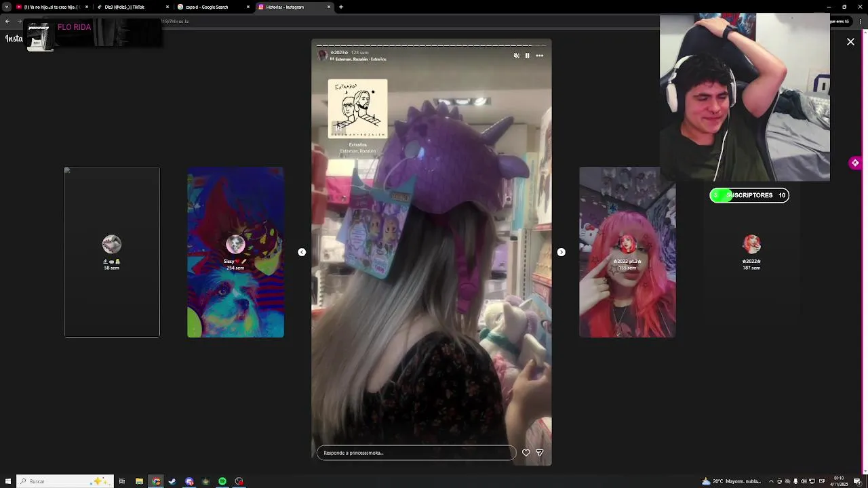Open the 2022 highlight, 187 sem

[751, 253]
